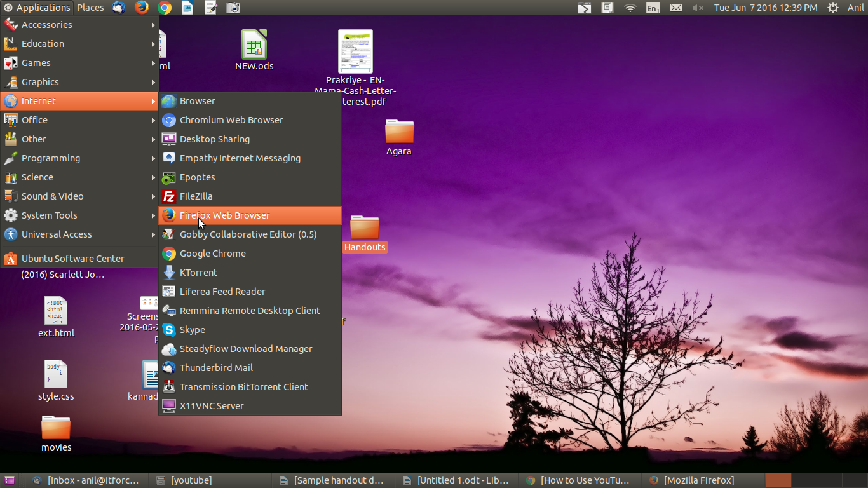The height and width of the screenshot is (488, 868).
Task: Expand the Sound & Video submenu
Action: pyautogui.click(x=79, y=196)
